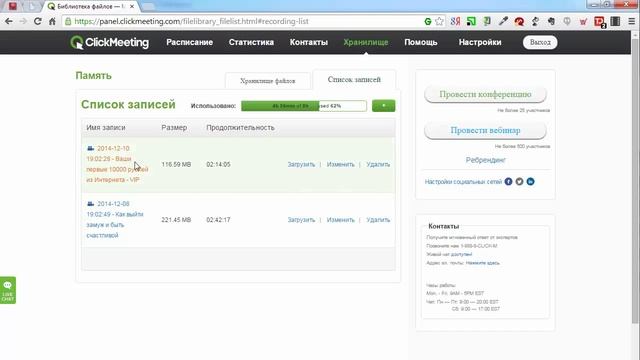
Task: Click recording icon beside 2014-12-10 entry
Action: 91,148
